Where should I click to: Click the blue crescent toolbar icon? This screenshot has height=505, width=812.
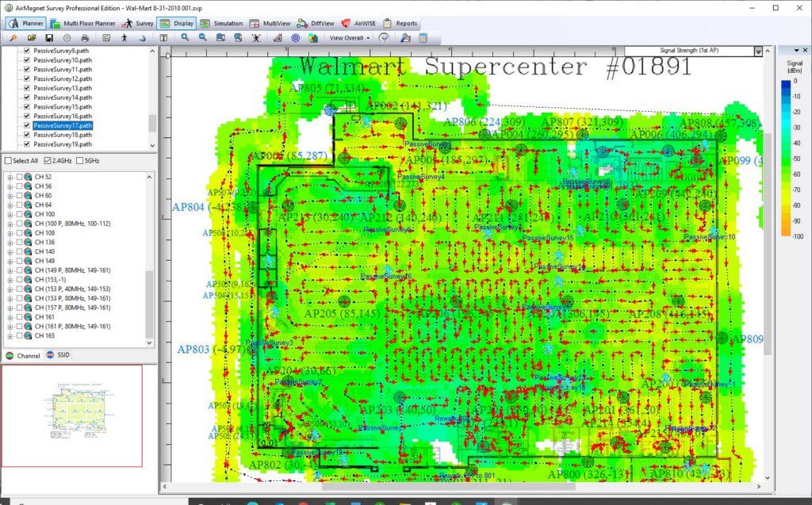pyautogui.click(x=142, y=38)
